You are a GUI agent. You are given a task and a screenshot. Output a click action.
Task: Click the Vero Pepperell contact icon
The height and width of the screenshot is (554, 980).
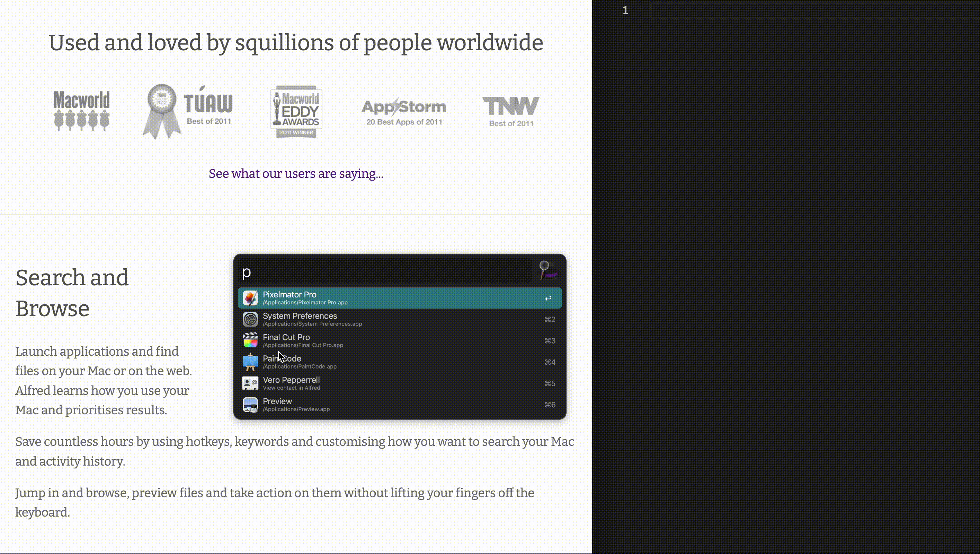tap(250, 383)
